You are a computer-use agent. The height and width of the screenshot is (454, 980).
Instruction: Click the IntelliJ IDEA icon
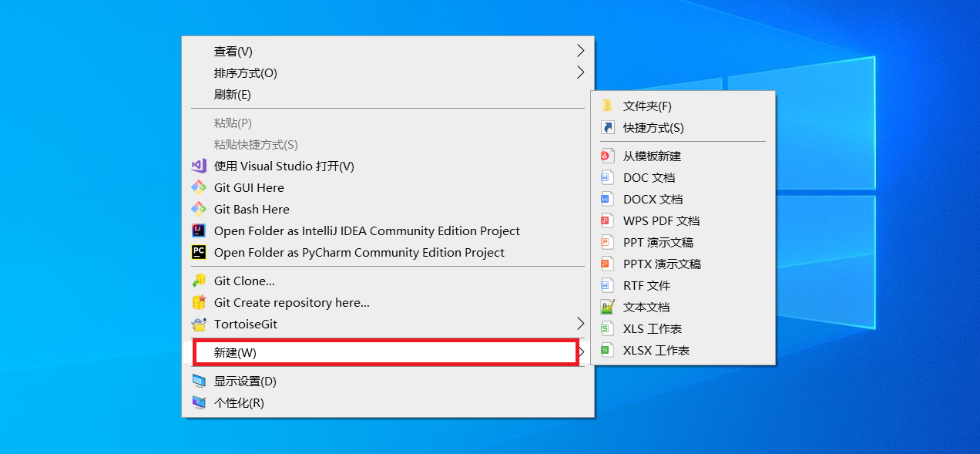pyautogui.click(x=199, y=230)
